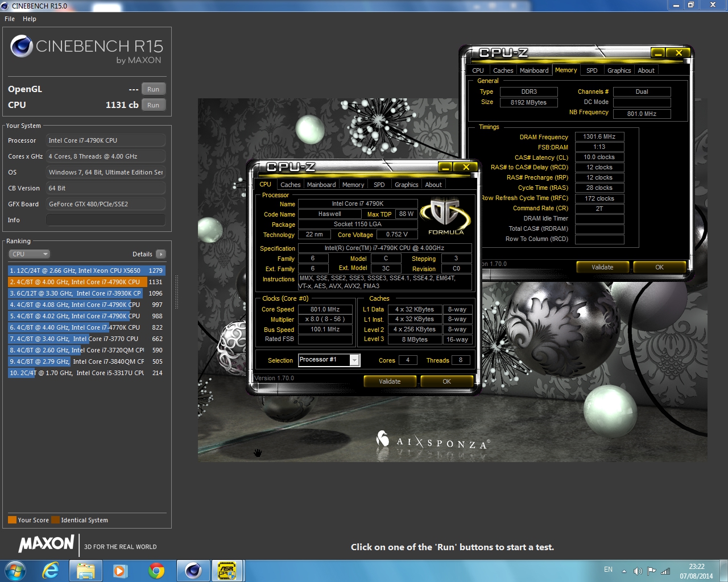Switch to About tab in front CPU-Z
Image resolution: width=728 pixels, height=582 pixels.
[x=433, y=185]
